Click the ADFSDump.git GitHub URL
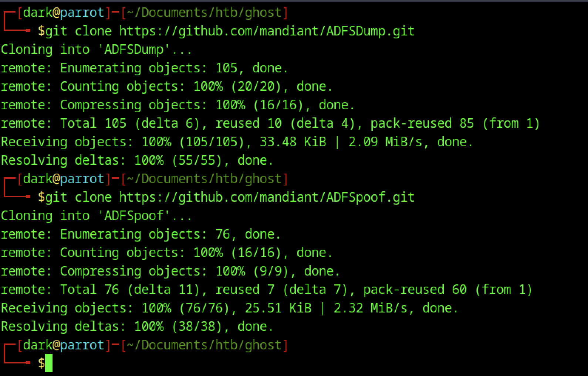 pos(267,31)
